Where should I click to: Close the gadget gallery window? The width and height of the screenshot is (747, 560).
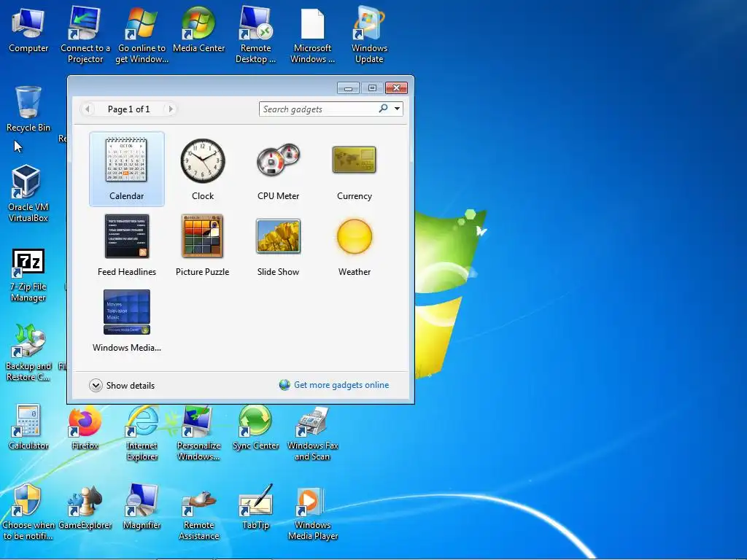(x=396, y=88)
